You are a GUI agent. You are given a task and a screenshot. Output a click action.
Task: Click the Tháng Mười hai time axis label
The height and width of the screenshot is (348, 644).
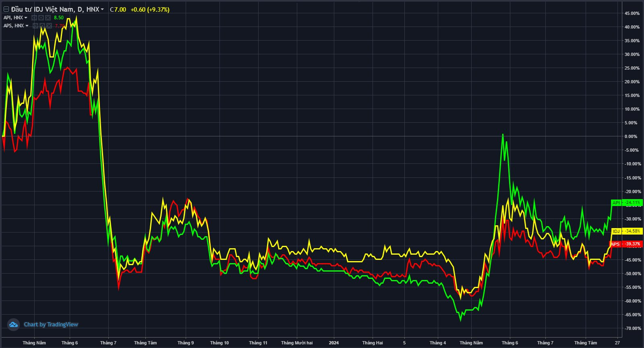[297, 343]
